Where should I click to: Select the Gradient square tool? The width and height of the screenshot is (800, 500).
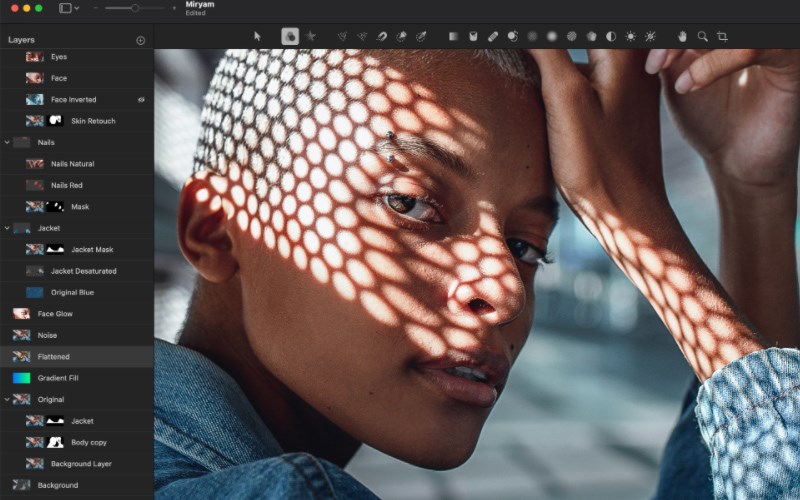453,36
